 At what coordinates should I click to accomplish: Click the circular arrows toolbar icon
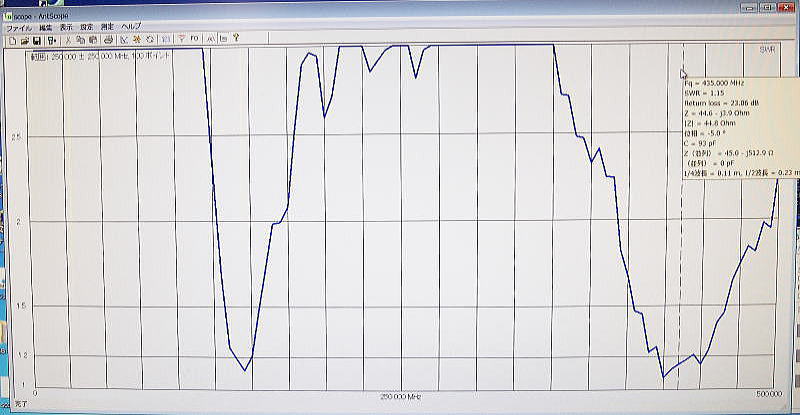coord(149,39)
